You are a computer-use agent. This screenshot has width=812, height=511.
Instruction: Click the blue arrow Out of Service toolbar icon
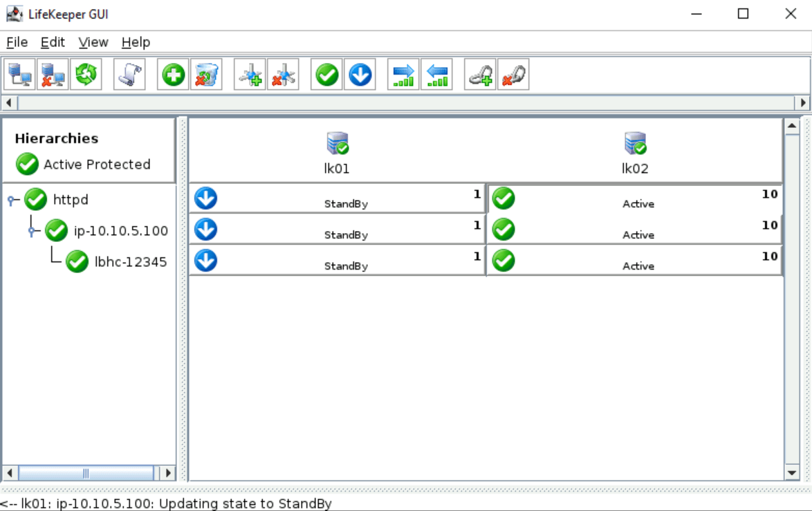[x=360, y=75]
